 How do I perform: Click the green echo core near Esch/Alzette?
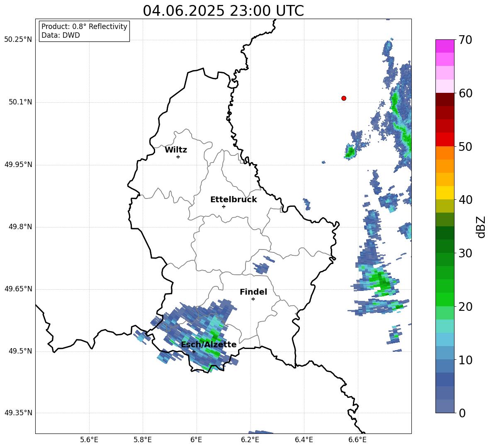coord(216,336)
